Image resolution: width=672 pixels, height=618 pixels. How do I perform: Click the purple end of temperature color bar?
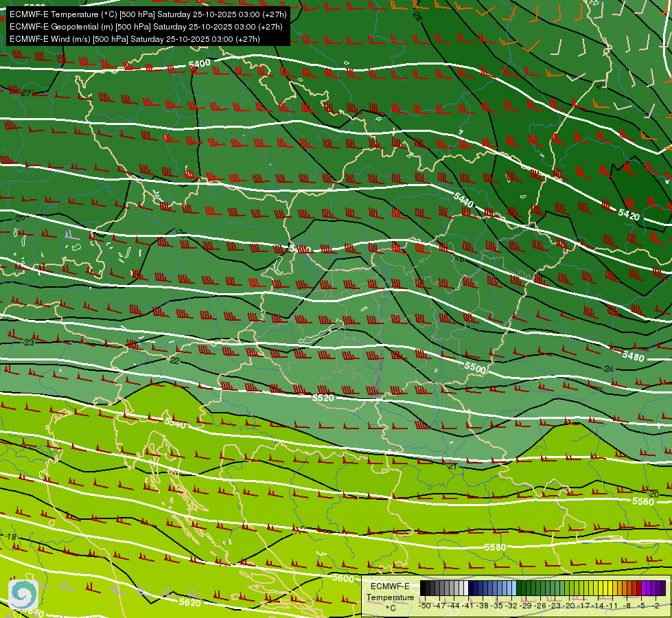pyautogui.click(x=653, y=588)
